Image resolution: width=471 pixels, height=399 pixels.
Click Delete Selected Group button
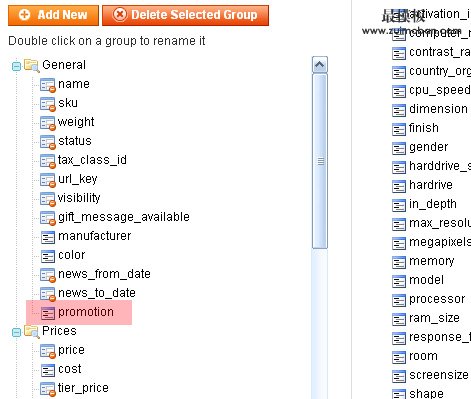[x=185, y=15]
